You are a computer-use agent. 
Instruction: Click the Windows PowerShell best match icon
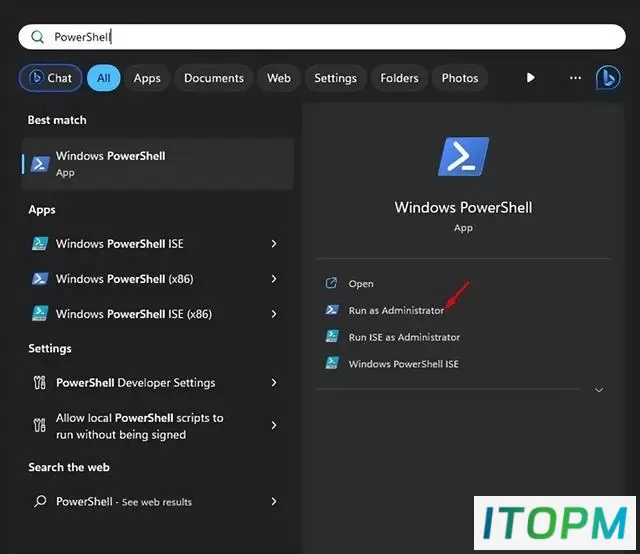click(x=40, y=164)
